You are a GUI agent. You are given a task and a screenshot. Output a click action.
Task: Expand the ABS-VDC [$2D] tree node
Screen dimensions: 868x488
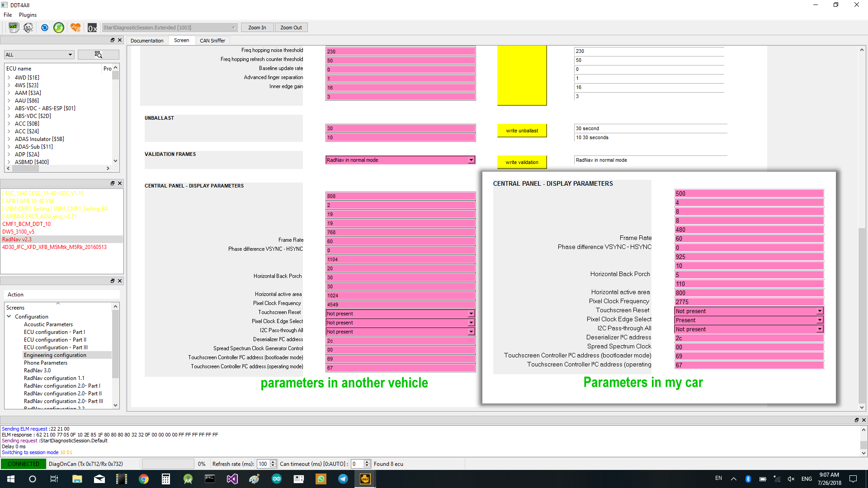tap(9, 116)
